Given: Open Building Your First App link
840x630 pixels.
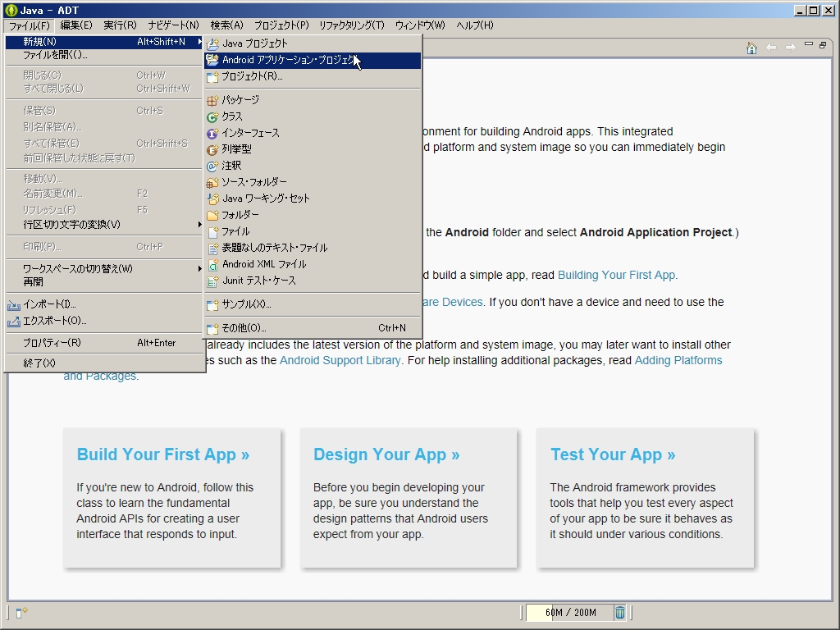Looking at the screenshot, I should 616,275.
